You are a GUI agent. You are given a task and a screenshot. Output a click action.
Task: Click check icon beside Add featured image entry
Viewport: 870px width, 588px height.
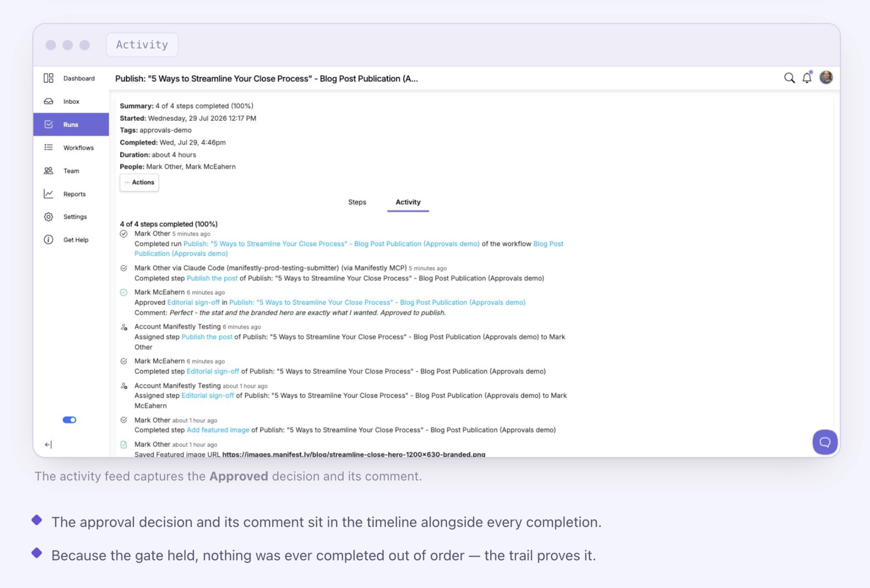pyautogui.click(x=124, y=420)
